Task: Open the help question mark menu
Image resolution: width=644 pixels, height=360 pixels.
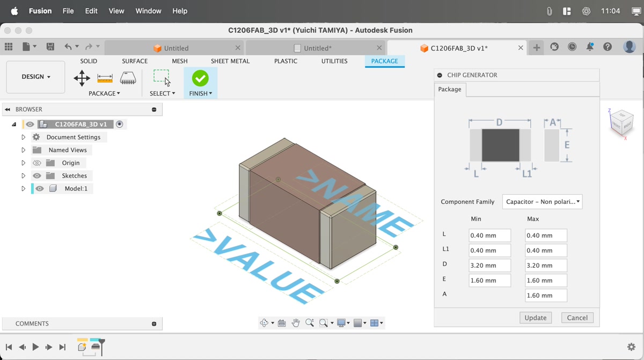Action: pyautogui.click(x=608, y=47)
